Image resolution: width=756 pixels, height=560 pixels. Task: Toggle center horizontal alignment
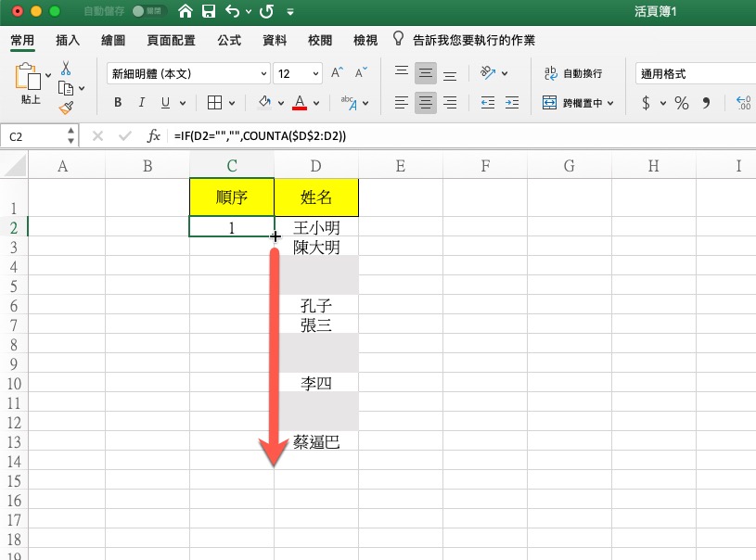point(425,103)
